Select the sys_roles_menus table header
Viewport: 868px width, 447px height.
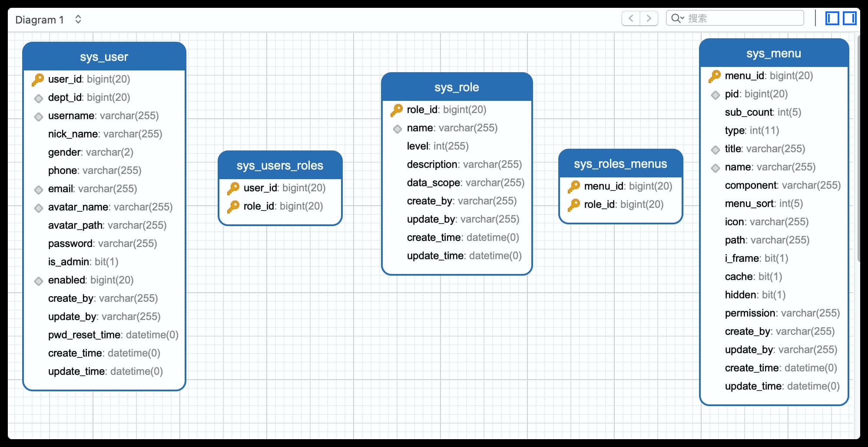pyautogui.click(x=620, y=164)
